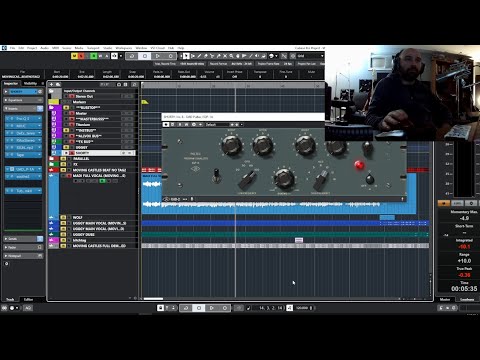The height and width of the screenshot is (360, 480).
Task: Click bottom transport Cycle button
Action: coord(186,308)
